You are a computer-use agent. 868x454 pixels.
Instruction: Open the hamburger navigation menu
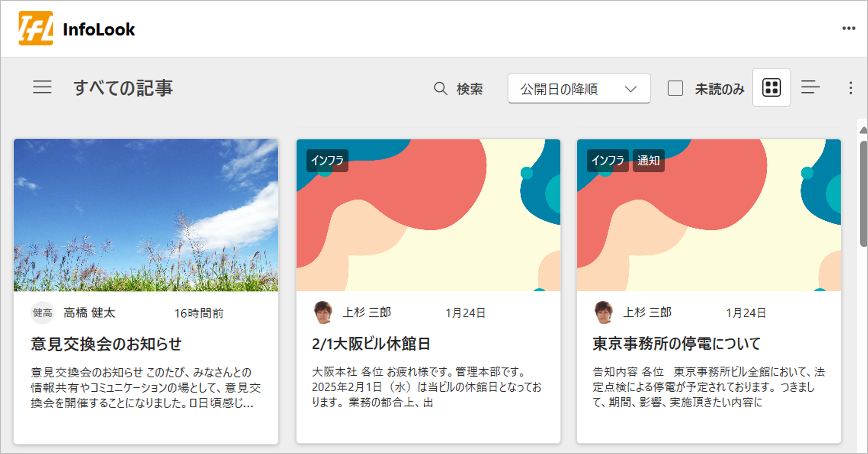pyautogui.click(x=42, y=87)
